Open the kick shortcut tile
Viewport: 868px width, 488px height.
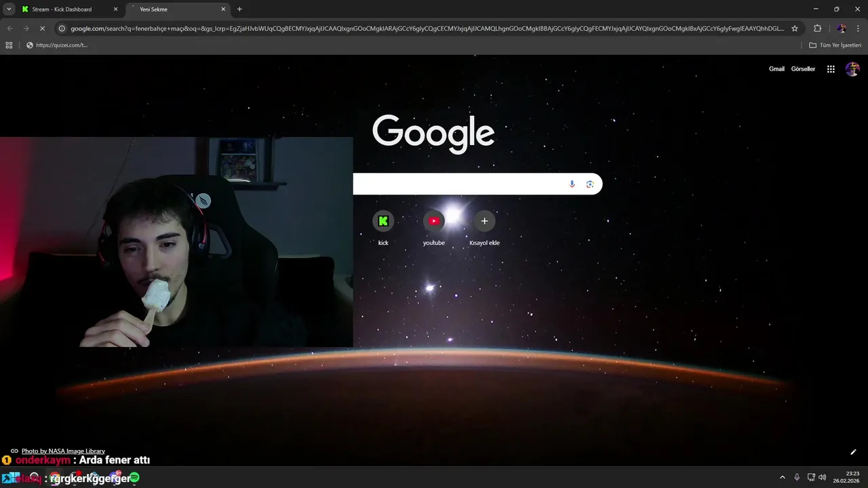(x=383, y=228)
